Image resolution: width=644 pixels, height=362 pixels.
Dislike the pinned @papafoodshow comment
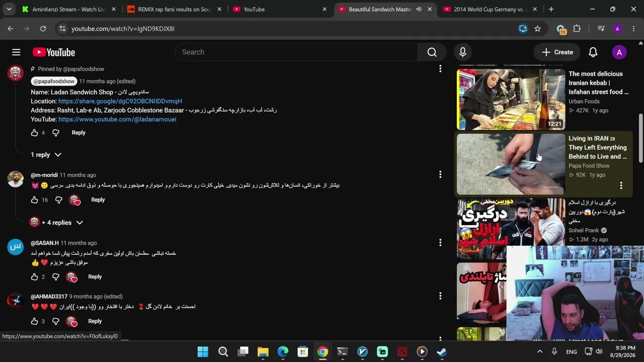[x=56, y=133]
